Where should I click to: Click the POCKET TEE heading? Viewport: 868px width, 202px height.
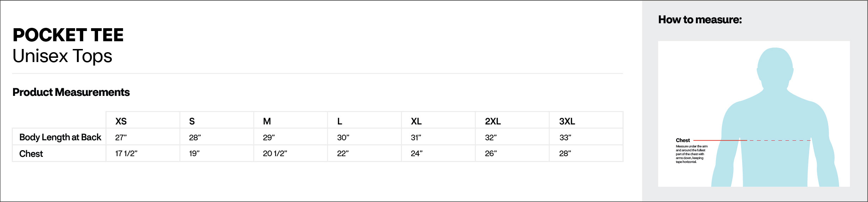point(68,35)
